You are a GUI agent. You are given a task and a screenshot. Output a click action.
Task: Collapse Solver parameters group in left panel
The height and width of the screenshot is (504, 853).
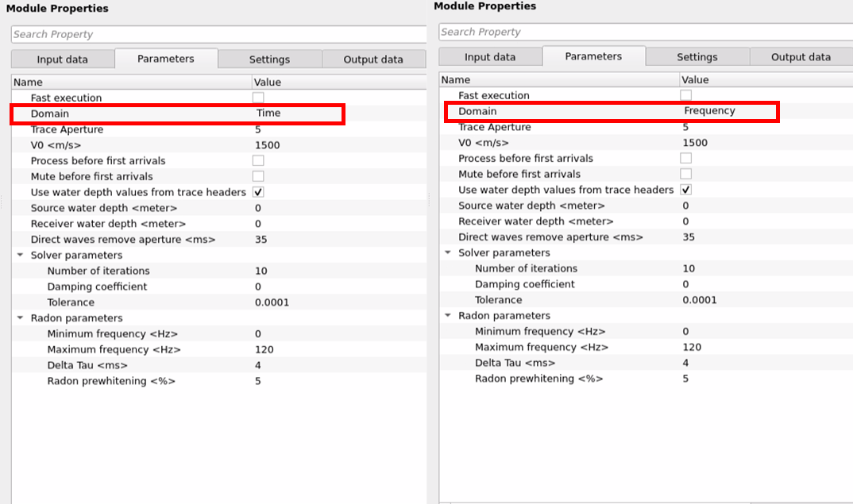[x=20, y=256]
